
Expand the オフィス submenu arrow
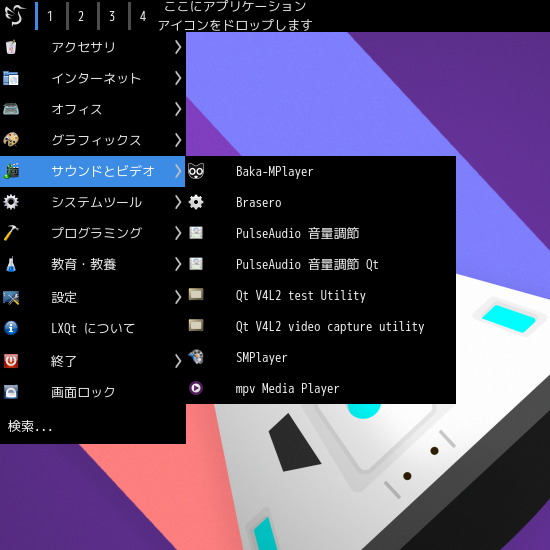pos(178,109)
